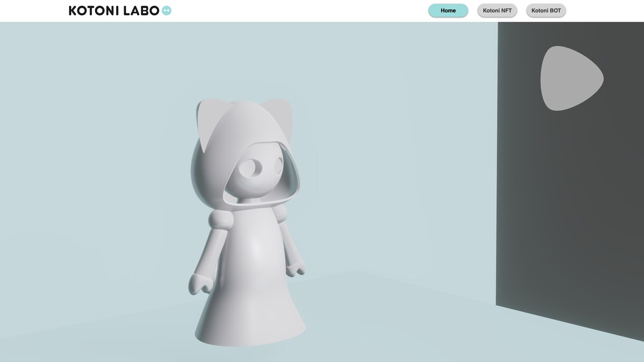Click the hooded cat-ear 3D character
The height and width of the screenshot is (362, 644).
click(x=247, y=222)
